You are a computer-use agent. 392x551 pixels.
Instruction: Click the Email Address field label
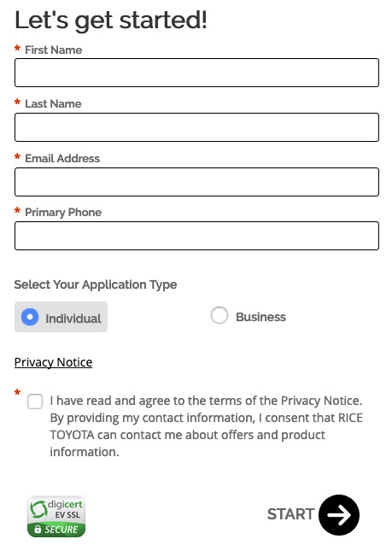pyautogui.click(x=62, y=159)
